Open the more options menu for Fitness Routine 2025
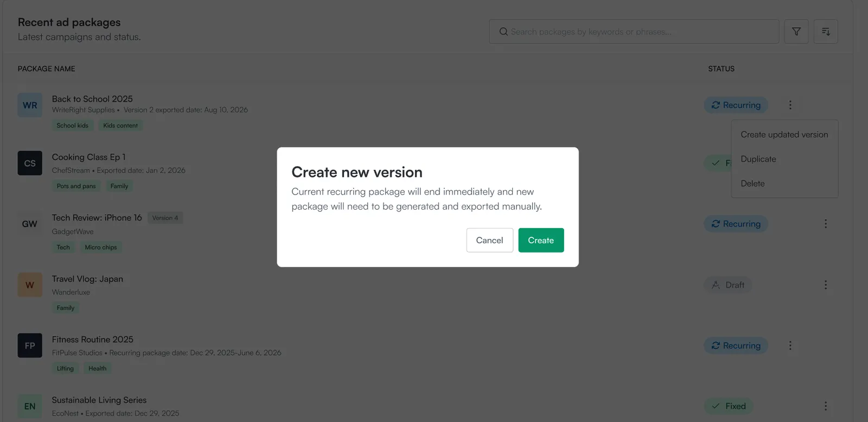 (x=790, y=345)
